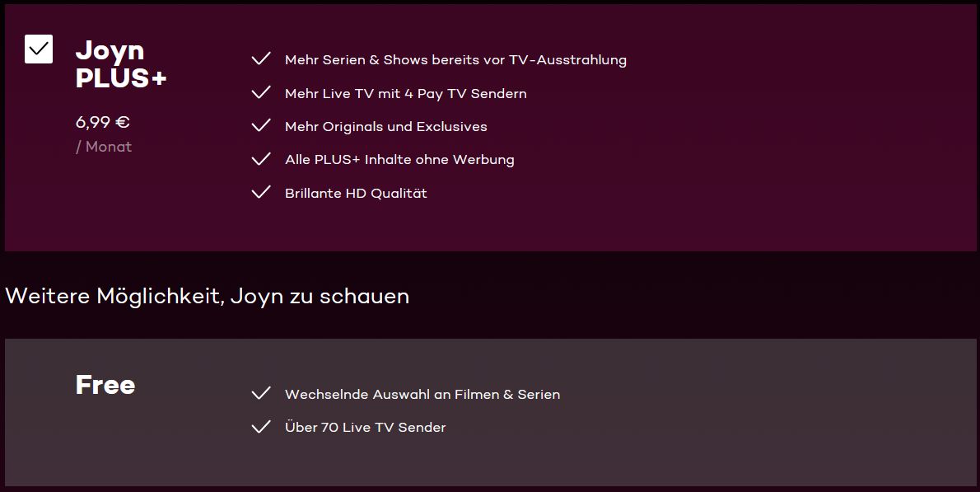Click the 'Über 70 Live TV Sender' text

point(365,428)
